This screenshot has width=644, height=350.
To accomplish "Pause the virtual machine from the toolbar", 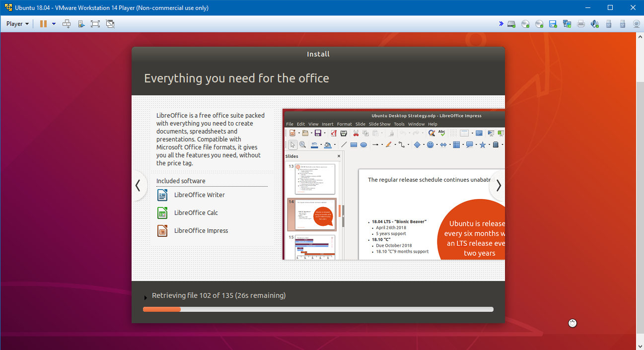I will click(43, 24).
